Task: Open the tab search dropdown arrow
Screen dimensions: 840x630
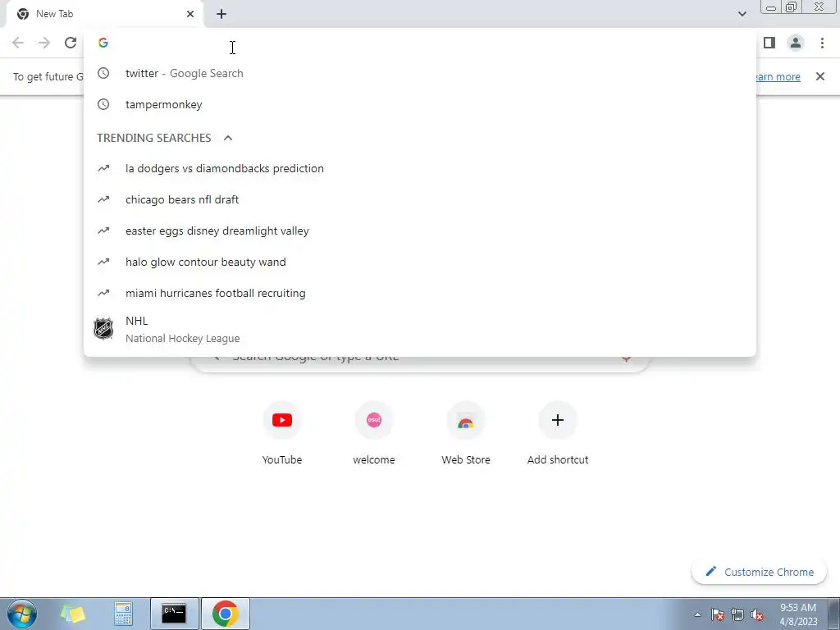Action: pos(742,14)
